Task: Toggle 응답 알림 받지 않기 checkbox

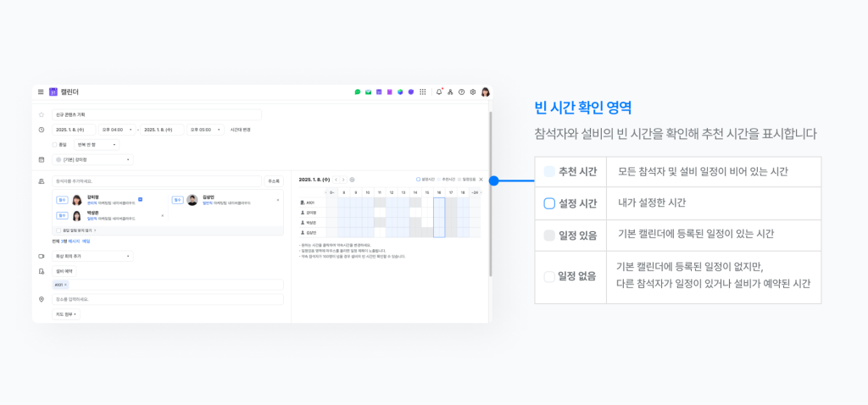Action: coord(58,230)
